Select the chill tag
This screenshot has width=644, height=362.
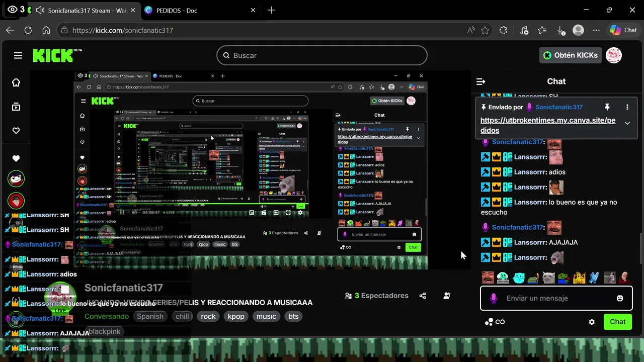pos(182,316)
